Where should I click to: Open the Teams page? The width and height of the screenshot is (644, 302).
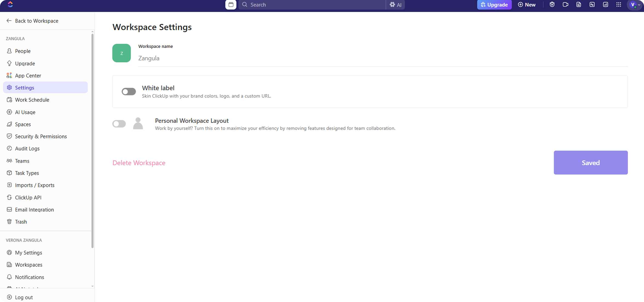[45, 161]
